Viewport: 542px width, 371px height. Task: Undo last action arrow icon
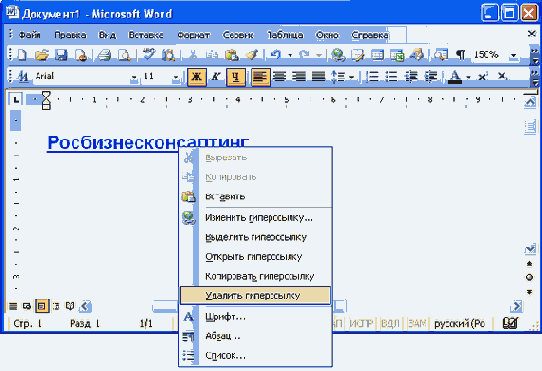pyautogui.click(x=275, y=55)
